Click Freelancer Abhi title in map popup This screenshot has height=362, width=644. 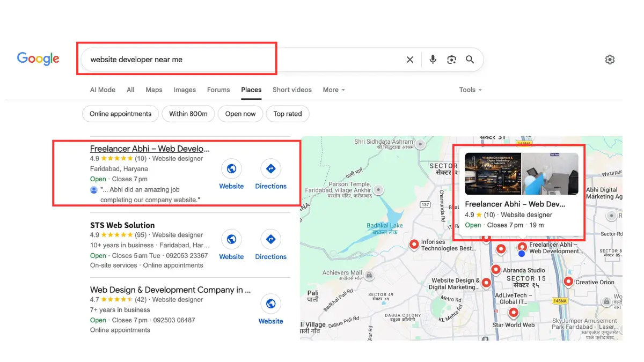[515, 204]
